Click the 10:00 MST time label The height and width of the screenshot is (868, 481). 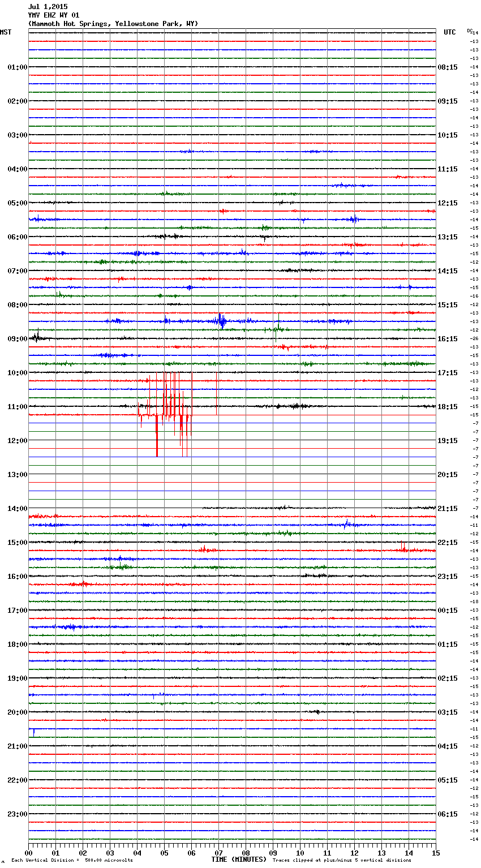click(x=17, y=373)
